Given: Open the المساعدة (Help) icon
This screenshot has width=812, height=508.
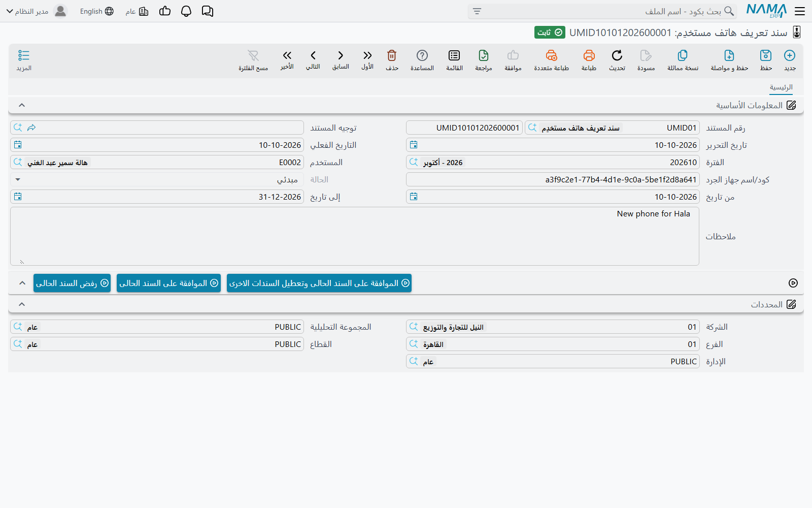Looking at the screenshot, I should coord(422,55).
